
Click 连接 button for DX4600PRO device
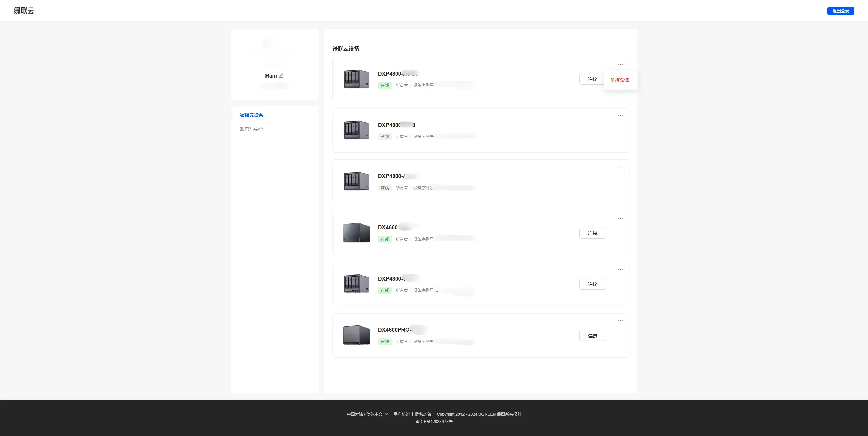(x=592, y=336)
